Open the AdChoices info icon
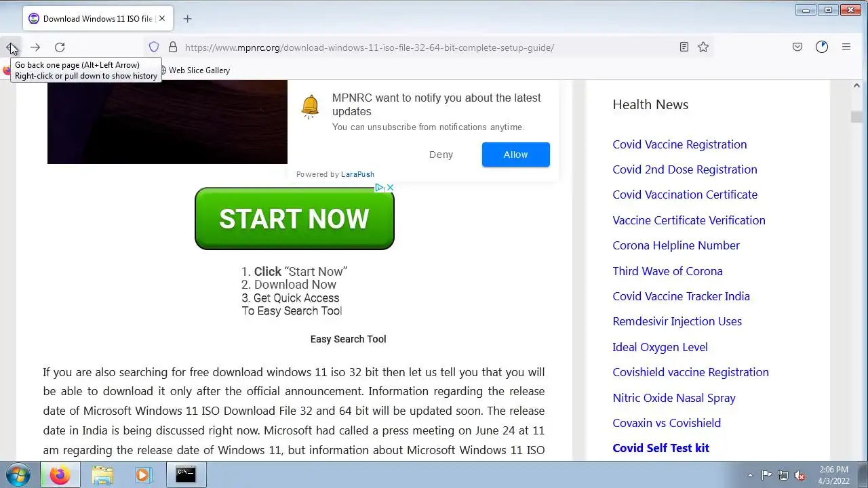This screenshot has height=488, width=868. click(380, 188)
